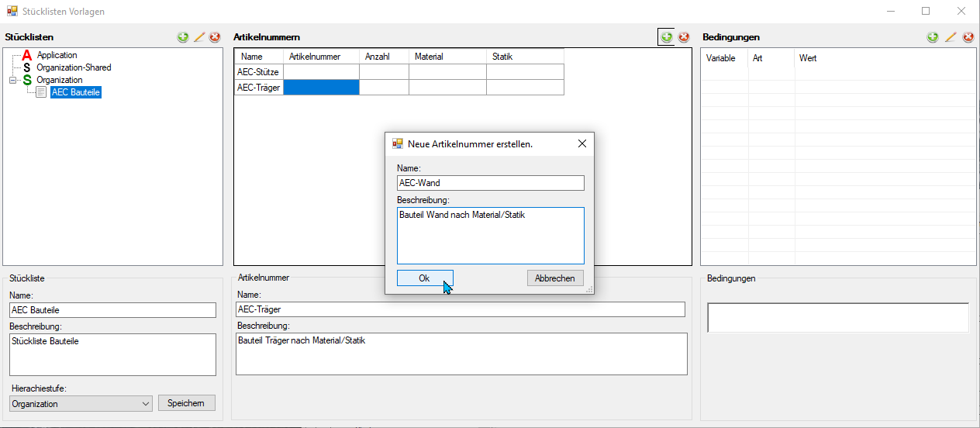Click the Anzahl column header

[385, 57]
